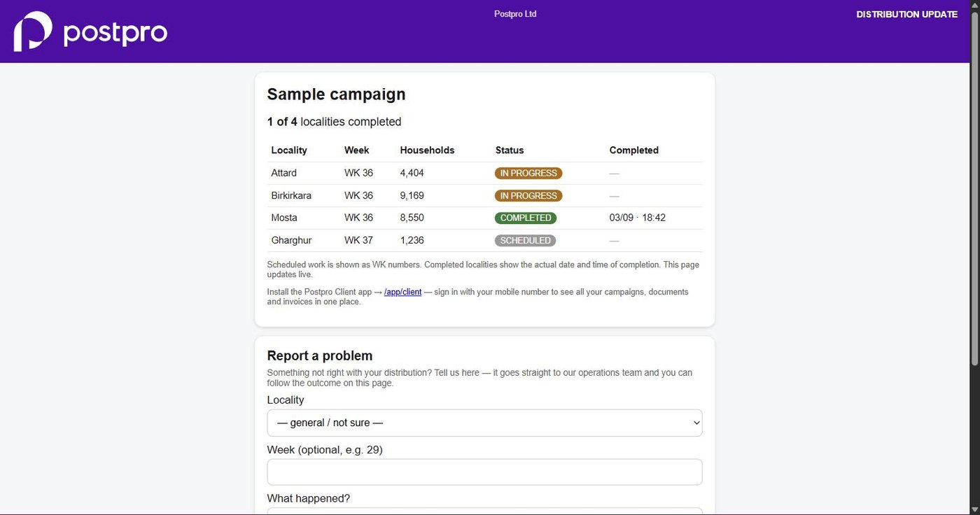
Task: Click the DISTRIBUTION UPDATE header label
Action: [906, 14]
